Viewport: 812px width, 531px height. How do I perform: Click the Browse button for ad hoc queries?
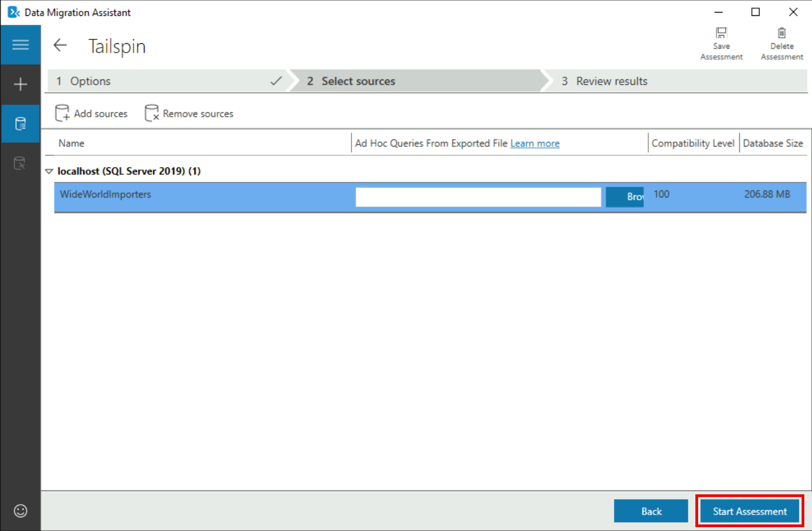point(625,197)
